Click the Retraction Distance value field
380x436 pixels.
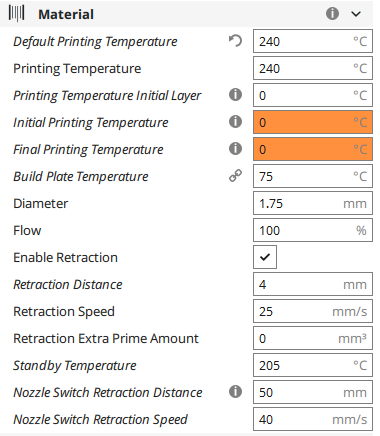313,284
